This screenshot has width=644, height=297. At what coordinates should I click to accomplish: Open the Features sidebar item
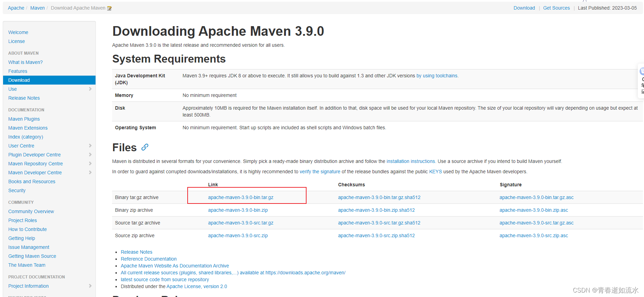tap(18, 71)
